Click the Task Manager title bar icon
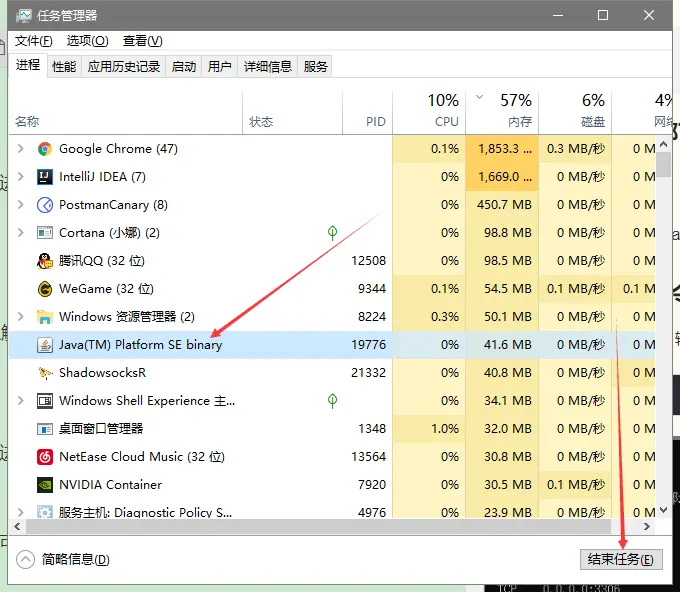 pyautogui.click(x=23, y=16)
